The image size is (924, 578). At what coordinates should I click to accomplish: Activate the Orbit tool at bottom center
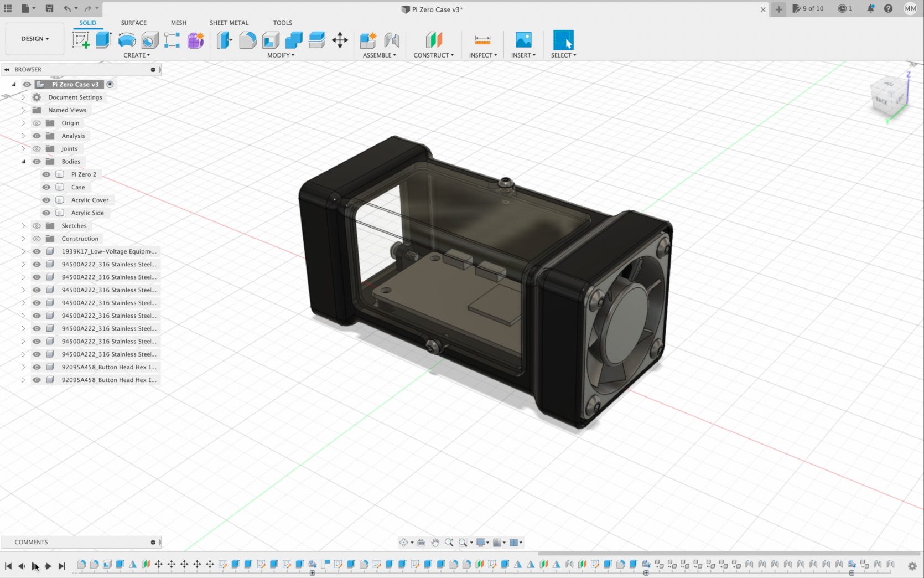coord(405,542)
